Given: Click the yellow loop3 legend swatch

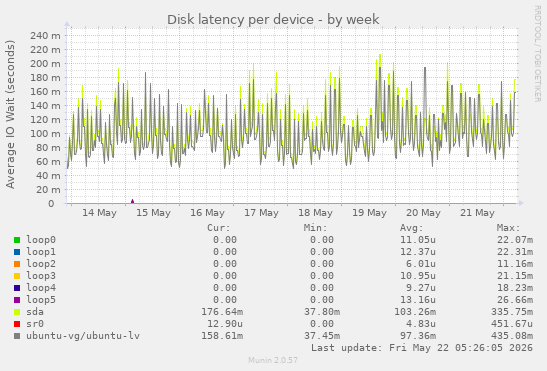Looking at the screenshot, I should tap(17, 276).
